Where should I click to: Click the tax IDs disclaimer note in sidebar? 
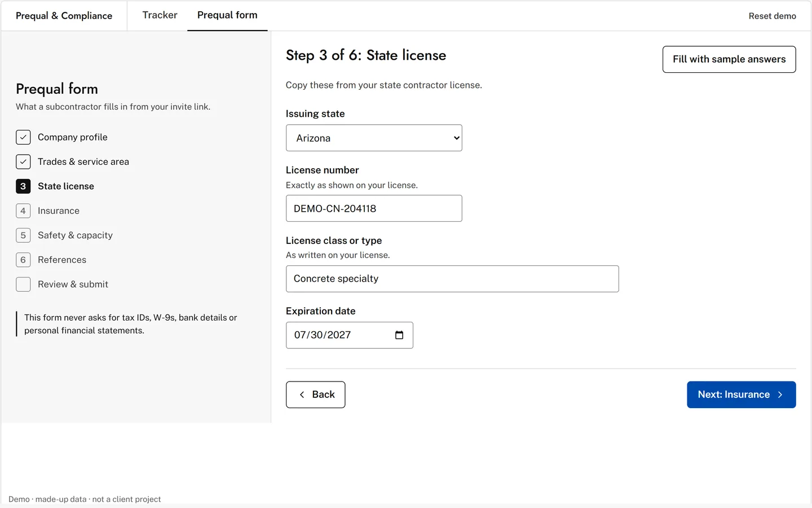(130, 324)
